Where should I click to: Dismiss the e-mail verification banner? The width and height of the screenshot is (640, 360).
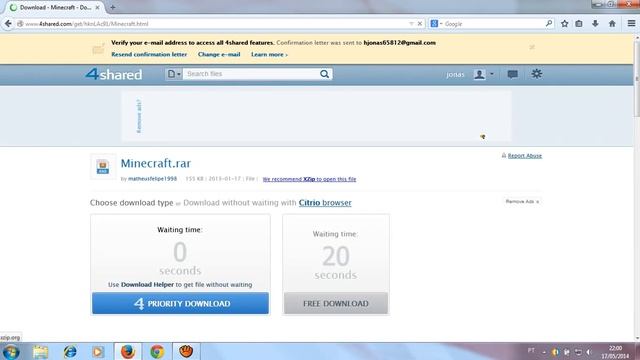(x=532, y=47)
